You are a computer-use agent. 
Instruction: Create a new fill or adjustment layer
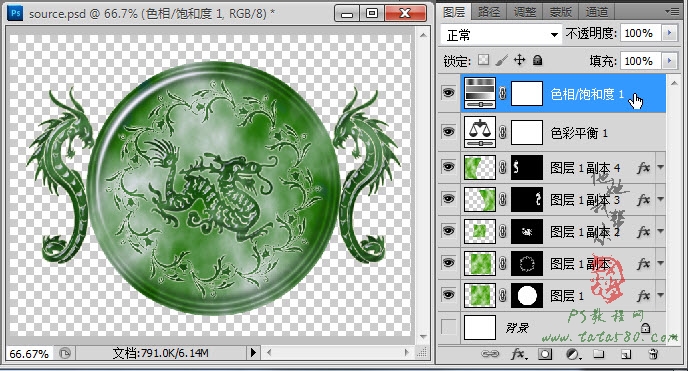click(x=573, y=353)
